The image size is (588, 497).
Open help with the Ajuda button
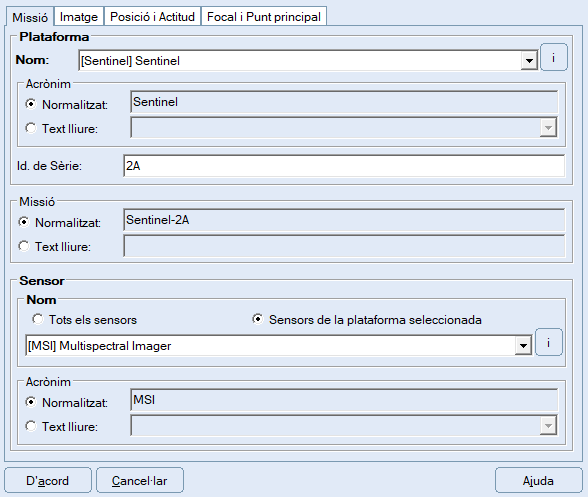[538, 480]
